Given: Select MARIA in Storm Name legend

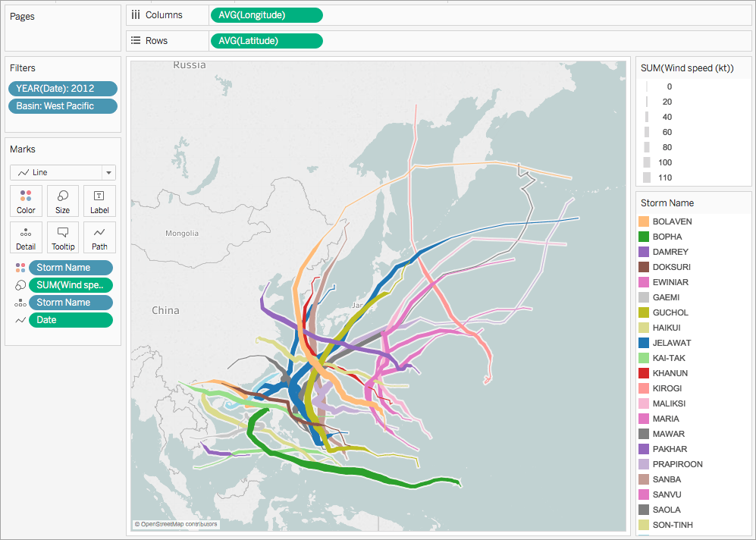Looking at the screenshot, I should click(x=665, y=419).
